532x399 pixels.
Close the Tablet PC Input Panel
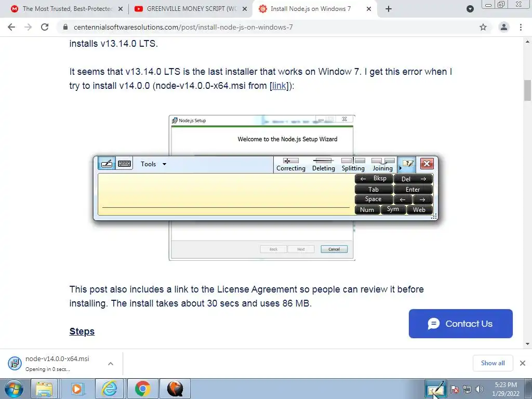click(427, 164)
